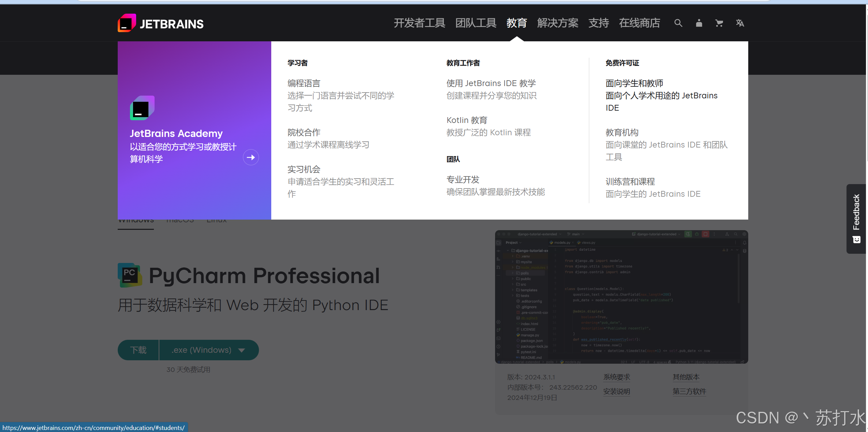Open 教育机构 link
The height and width of the screenshot is (432, 868).
(x=622, y=133)
